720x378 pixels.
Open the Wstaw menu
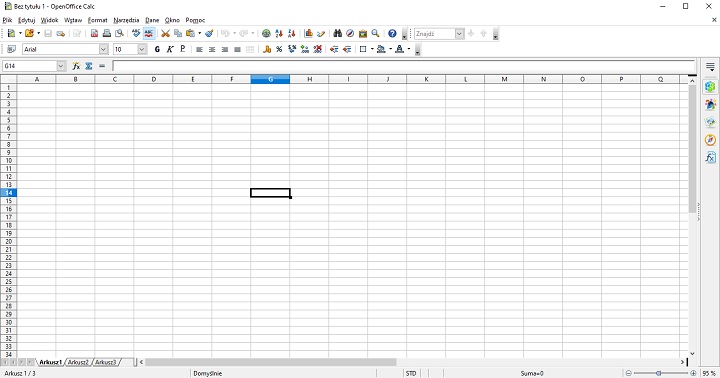[x=73, y=20]
